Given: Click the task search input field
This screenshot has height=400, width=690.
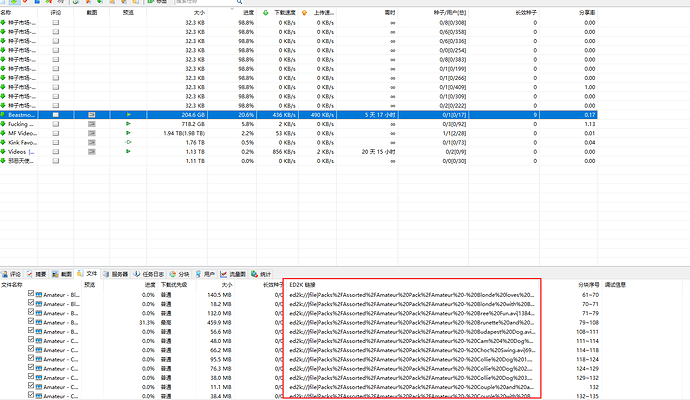Looking at the screenshot, I should [205, 2].
